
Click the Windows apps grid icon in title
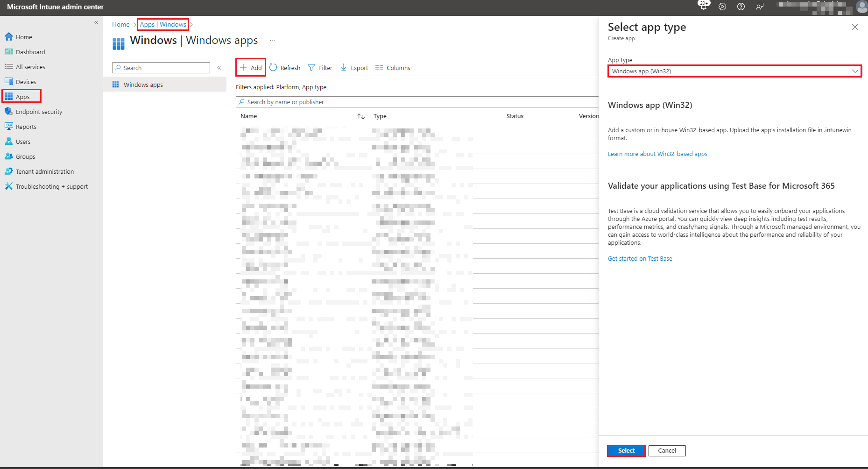119,44
